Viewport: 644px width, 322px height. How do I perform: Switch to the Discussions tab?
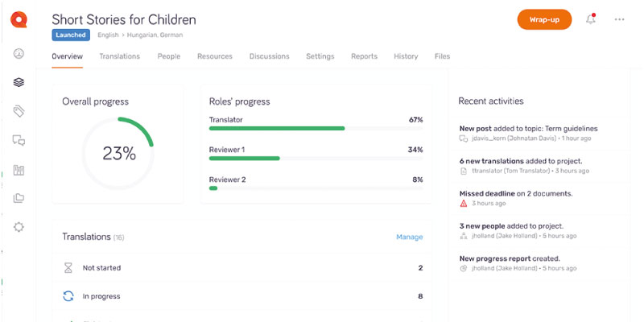pos(270,56)
